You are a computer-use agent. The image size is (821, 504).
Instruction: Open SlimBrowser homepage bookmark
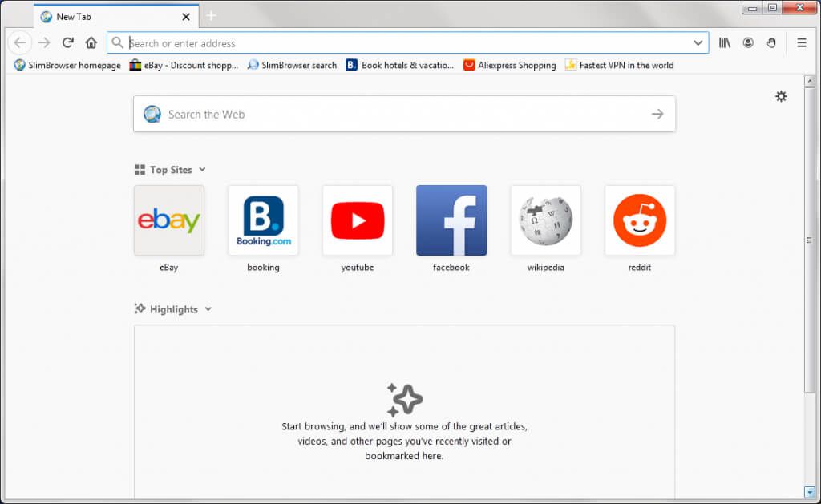point(68,66)
